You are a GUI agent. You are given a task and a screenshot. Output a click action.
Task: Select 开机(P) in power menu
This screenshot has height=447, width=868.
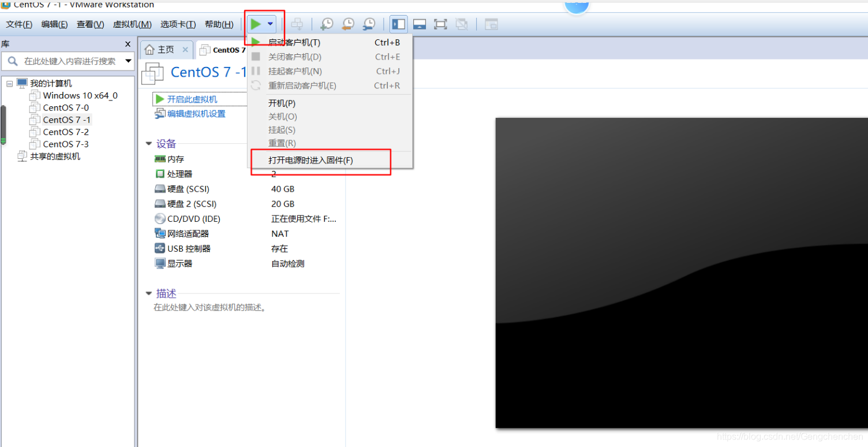tap(330, 103)
